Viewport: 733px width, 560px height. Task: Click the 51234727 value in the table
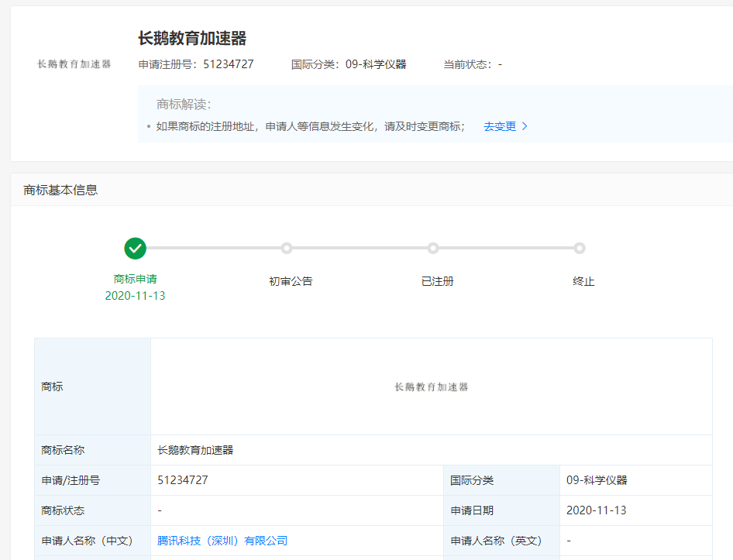[183, 480]
